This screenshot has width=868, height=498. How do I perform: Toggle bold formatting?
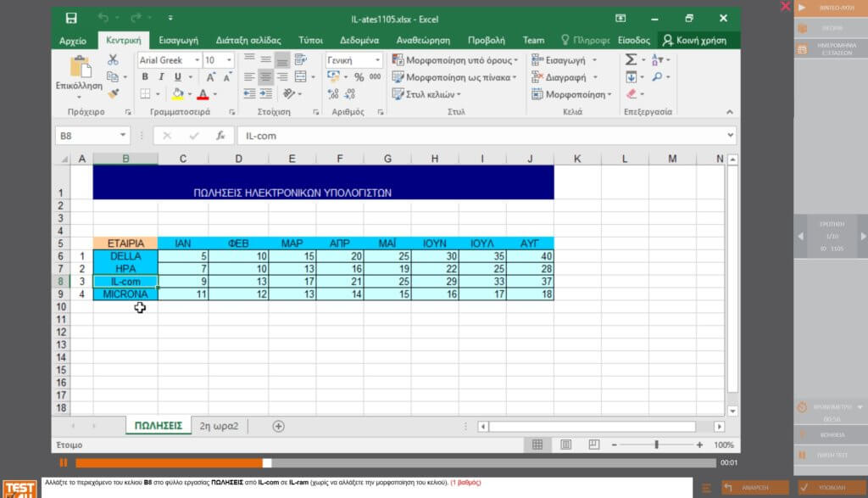(x=145, y=77)
